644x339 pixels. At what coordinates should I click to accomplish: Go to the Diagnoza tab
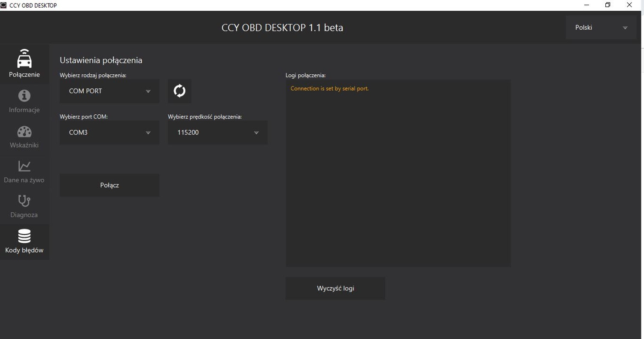point(24,206)
